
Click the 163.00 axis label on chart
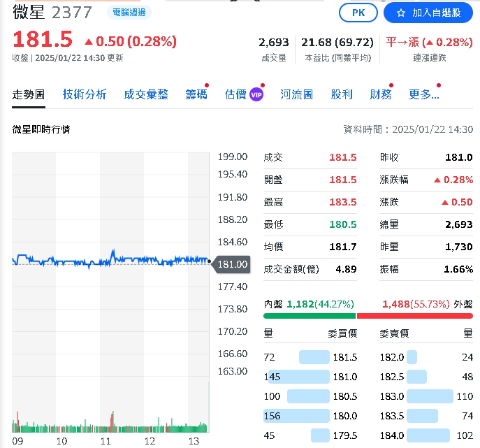pos(233,371)
